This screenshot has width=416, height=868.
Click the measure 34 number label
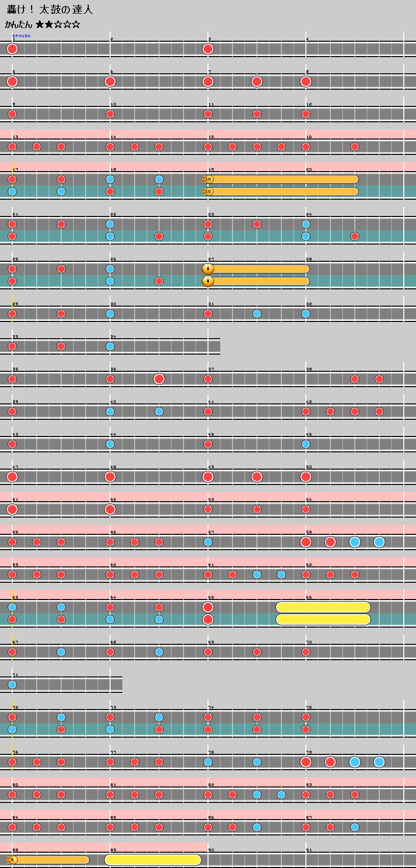[113, 337]
